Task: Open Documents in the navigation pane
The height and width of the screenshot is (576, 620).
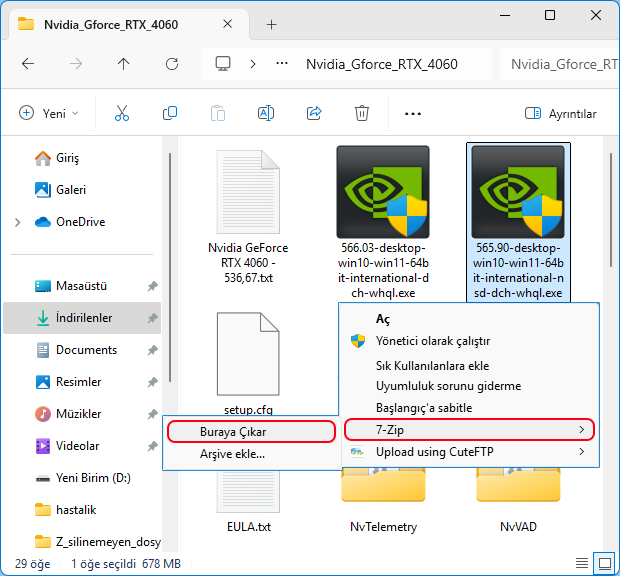Action: (x=86, y=350)
